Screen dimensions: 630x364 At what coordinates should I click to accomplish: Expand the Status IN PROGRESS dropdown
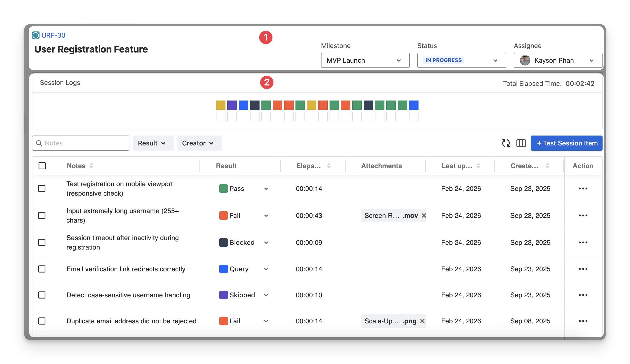461,60
